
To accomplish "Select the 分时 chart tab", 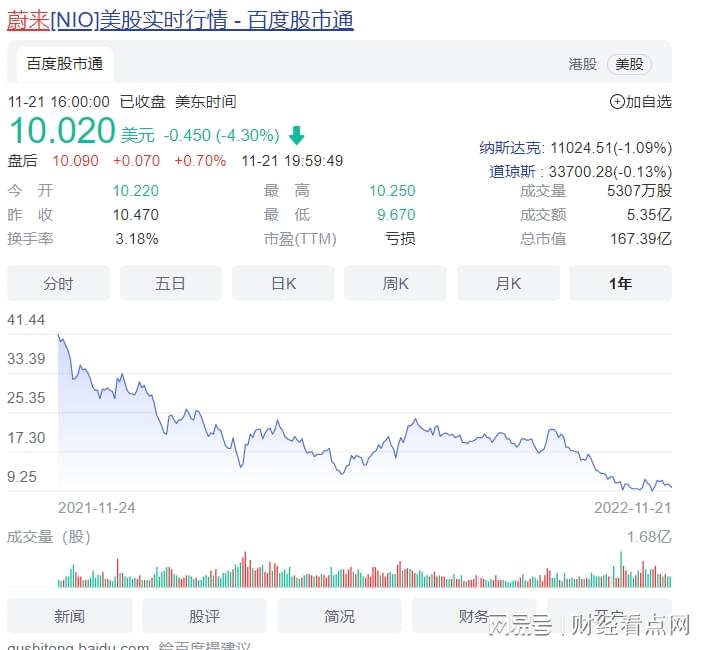I will [58, 284].
